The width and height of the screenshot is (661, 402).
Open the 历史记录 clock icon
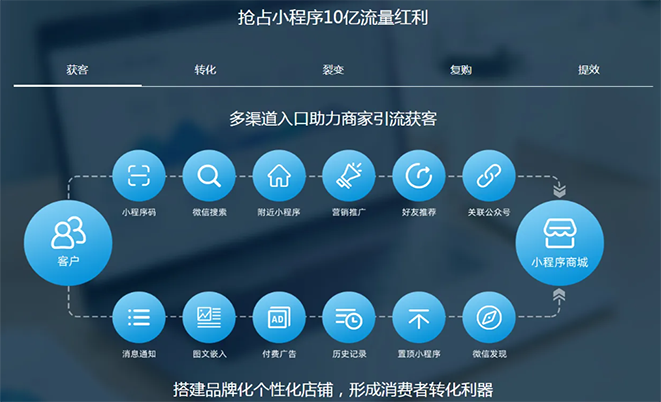click(x=349, y=319)
